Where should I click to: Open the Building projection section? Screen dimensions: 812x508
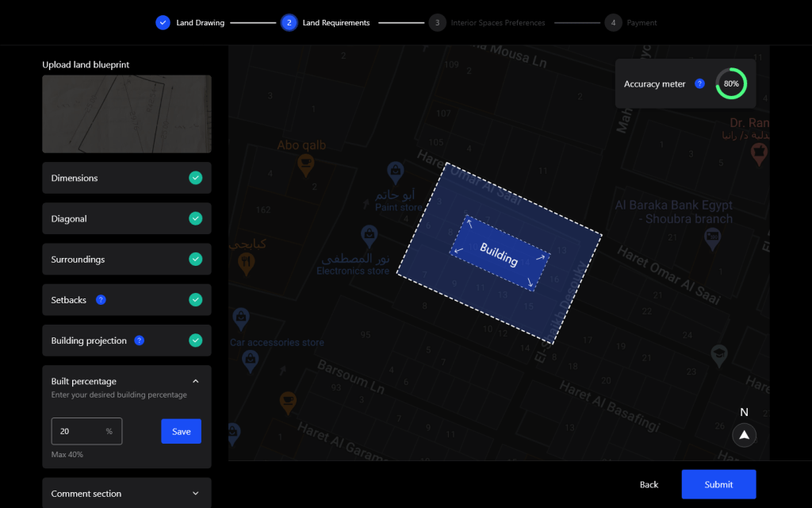click(89, 341)
